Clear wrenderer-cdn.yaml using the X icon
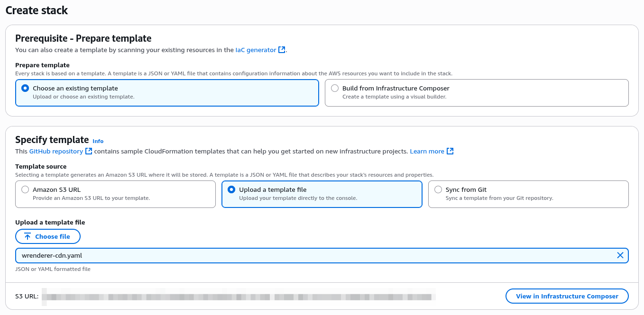The height and width of the screenshot is (315, 644). [620, 255]
